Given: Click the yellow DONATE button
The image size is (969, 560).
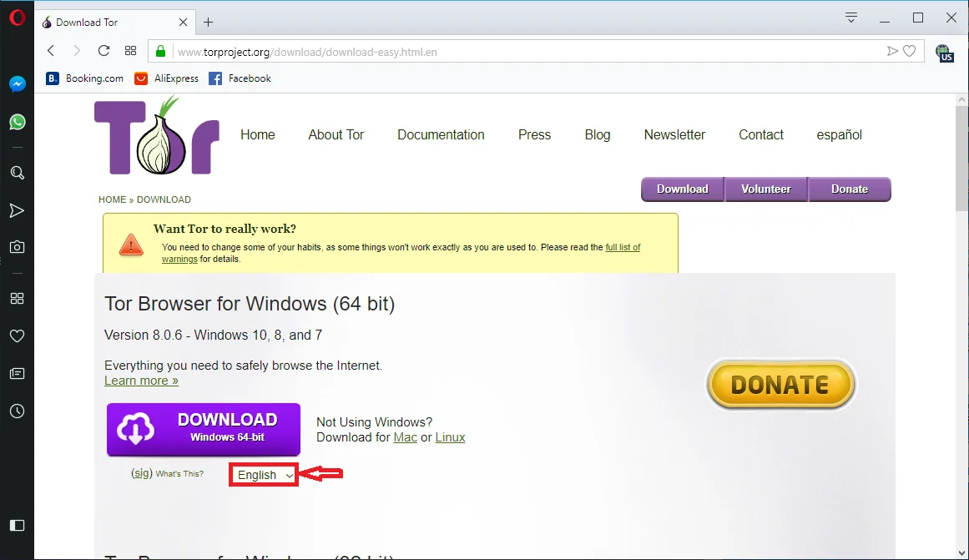Looking at the screenshot, I should [780, 385].
